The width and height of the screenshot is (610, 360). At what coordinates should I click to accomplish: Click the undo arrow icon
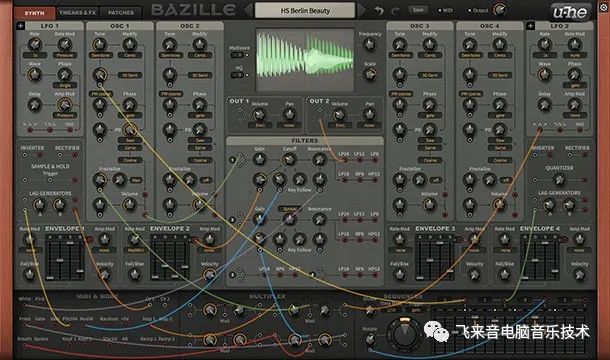click(x=379, y=11)
